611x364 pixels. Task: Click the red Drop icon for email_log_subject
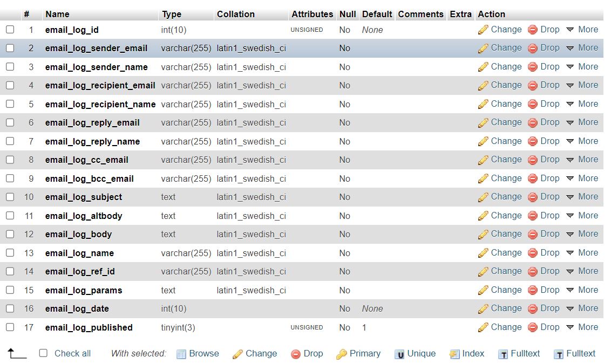coord(533,197)
